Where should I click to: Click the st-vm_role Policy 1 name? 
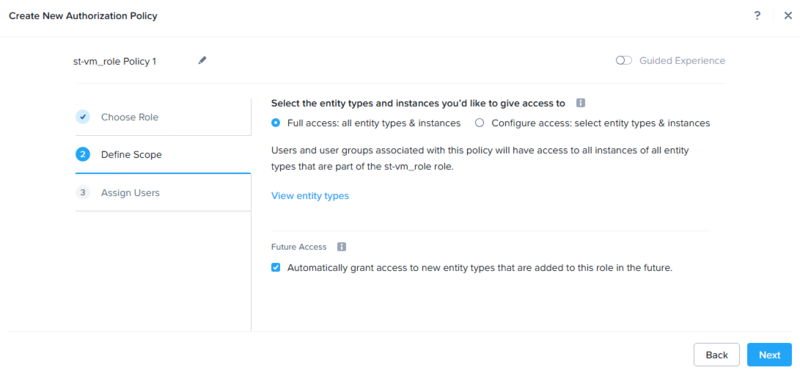point(115,62)
